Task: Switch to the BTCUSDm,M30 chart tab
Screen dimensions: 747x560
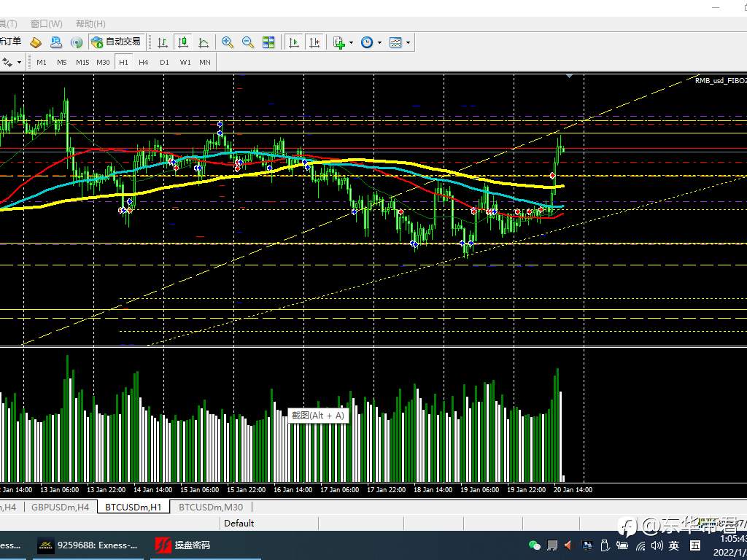Action: [211, 507]
